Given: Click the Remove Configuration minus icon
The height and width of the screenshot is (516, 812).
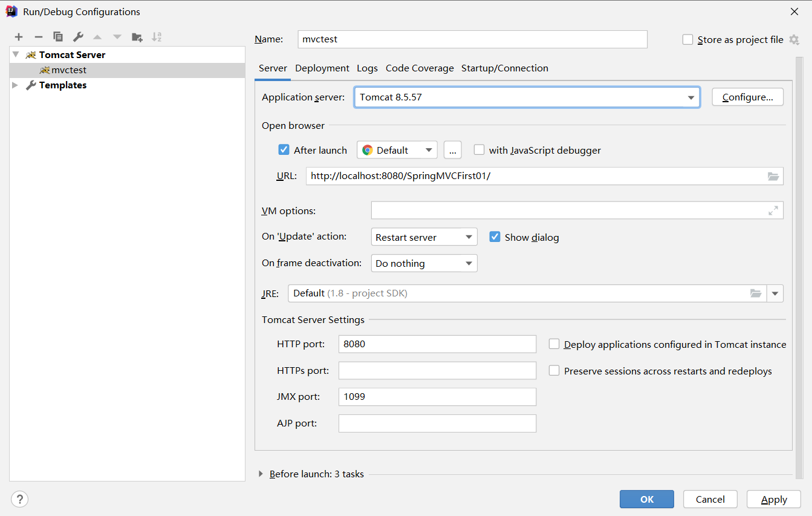Looking at the screenshot, I should coord(38,37).
